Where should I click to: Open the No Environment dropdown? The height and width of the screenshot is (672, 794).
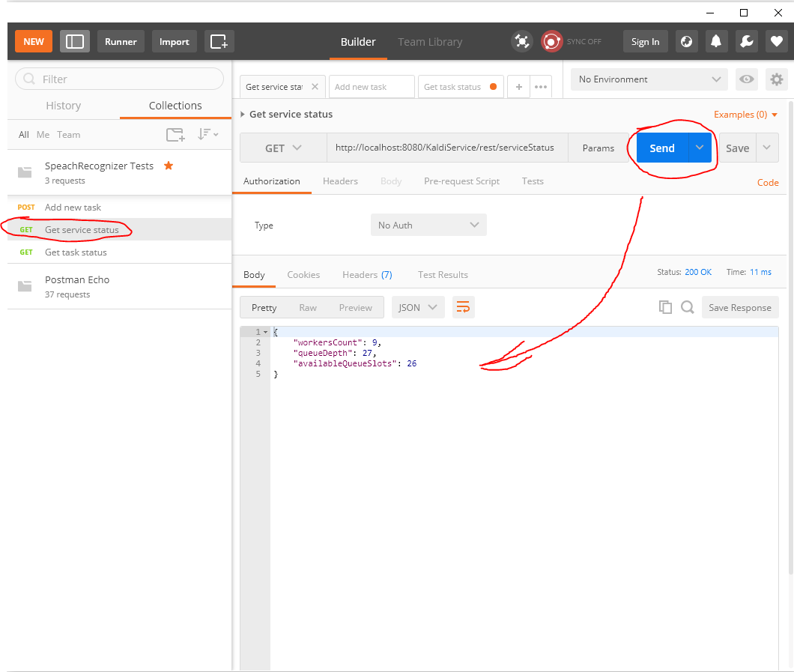click(649, 79)
